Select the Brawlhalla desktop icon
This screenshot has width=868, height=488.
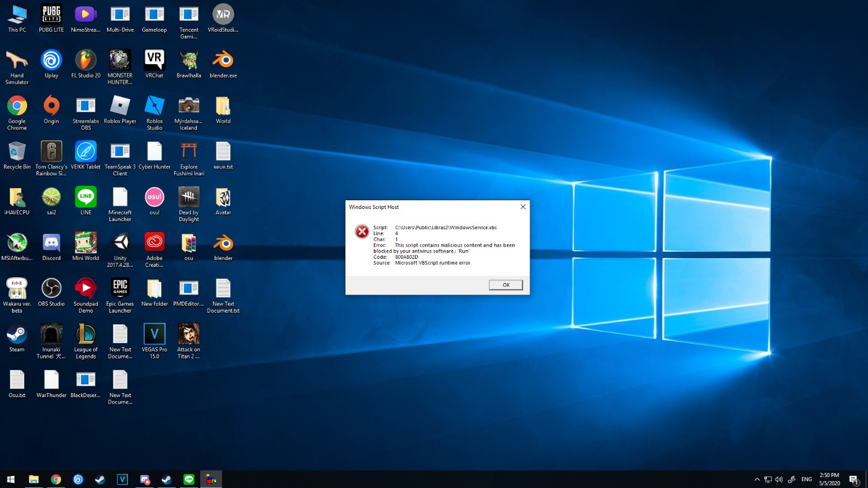click(x=189, y=64)
